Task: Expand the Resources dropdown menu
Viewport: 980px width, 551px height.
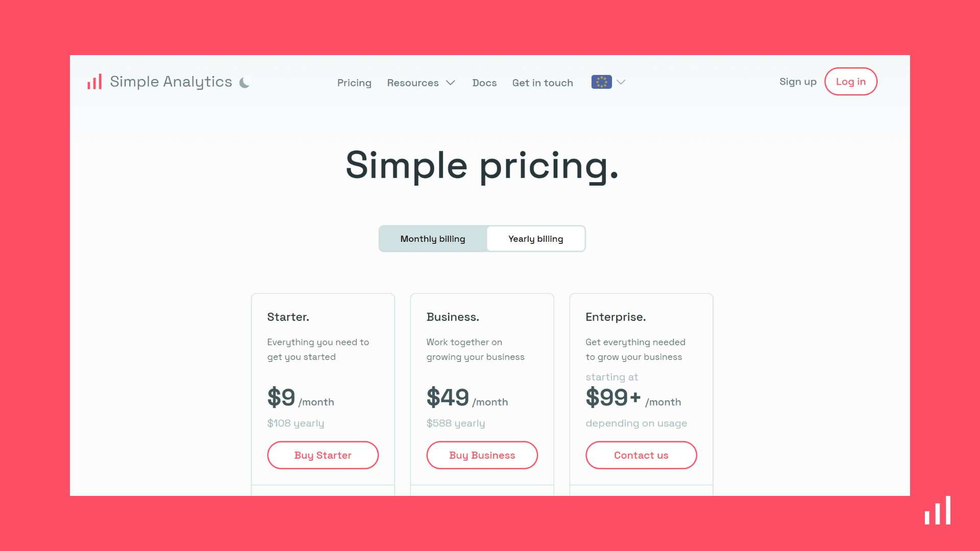Action: (x=421, y=82)
